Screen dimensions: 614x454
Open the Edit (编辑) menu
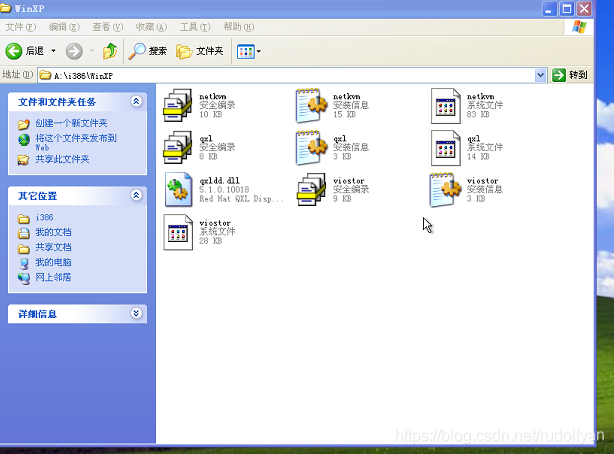(64, 27)
